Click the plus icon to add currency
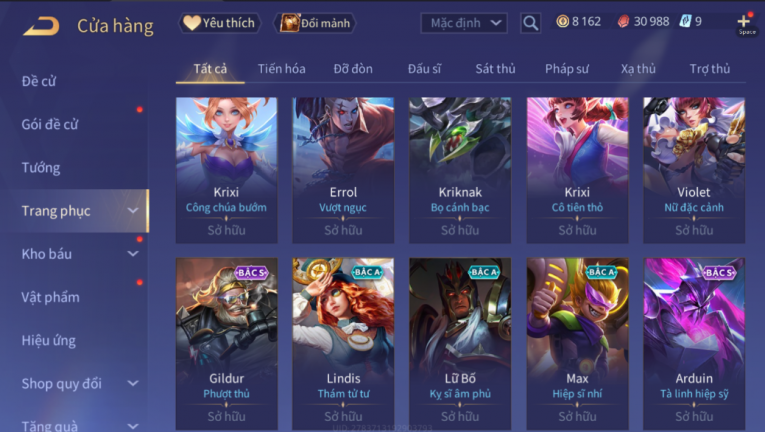The width and height of the screenshot is (765, 432). tap(744, 21)
